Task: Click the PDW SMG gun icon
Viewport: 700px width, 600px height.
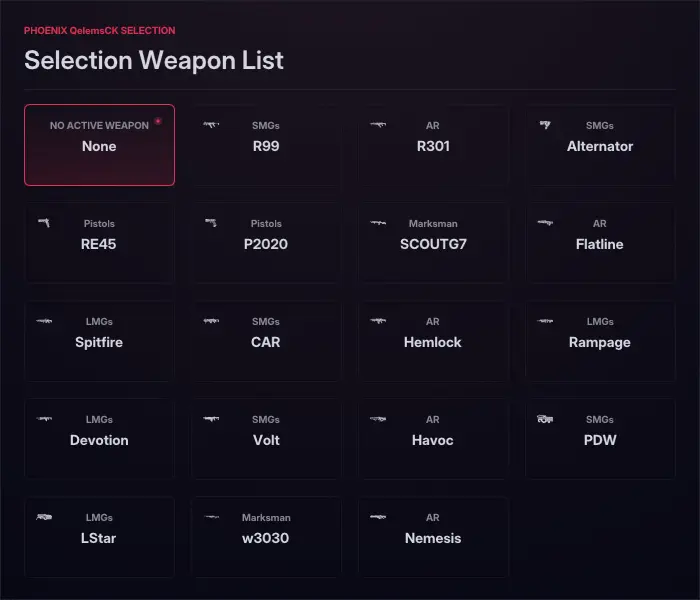Action: (545, 418)
